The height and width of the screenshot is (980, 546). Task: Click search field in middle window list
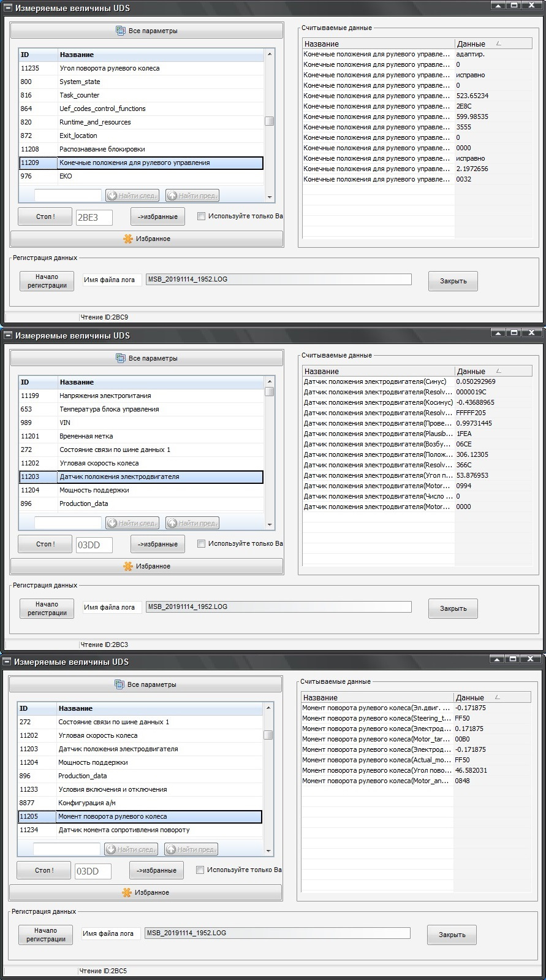(x=68, y=523)
